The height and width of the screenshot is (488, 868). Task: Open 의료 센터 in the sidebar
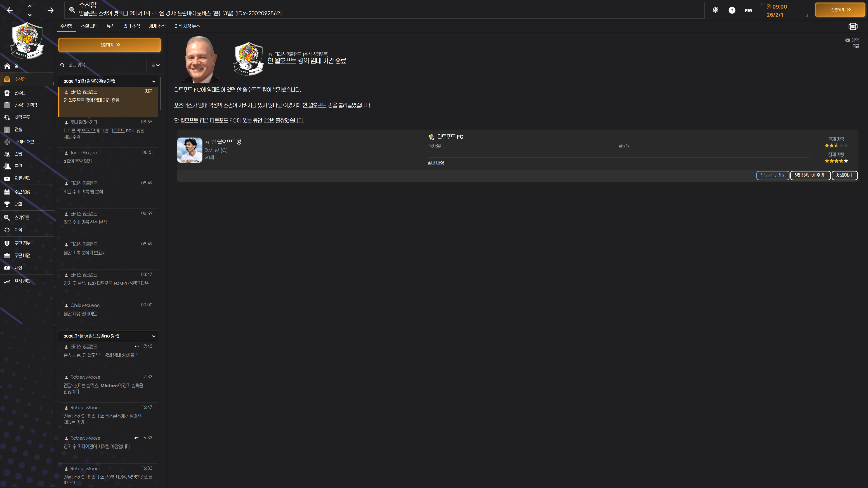click(22, 178)
